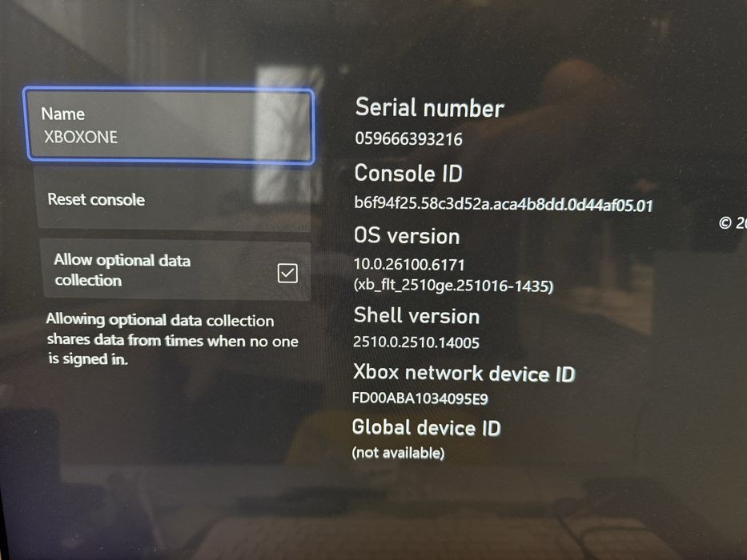Toggle Allow optional data collection setting
Viewport: 747px width, 560px height.
176,270
